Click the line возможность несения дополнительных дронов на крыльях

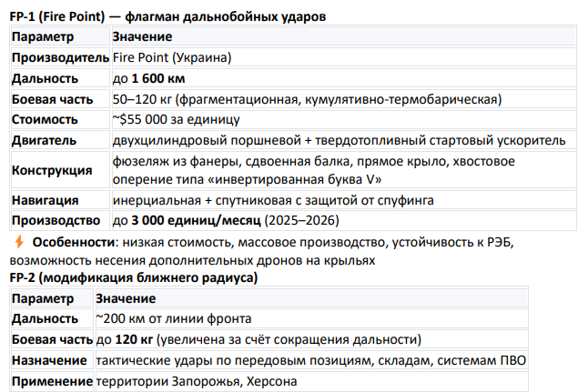click(192, 260)
